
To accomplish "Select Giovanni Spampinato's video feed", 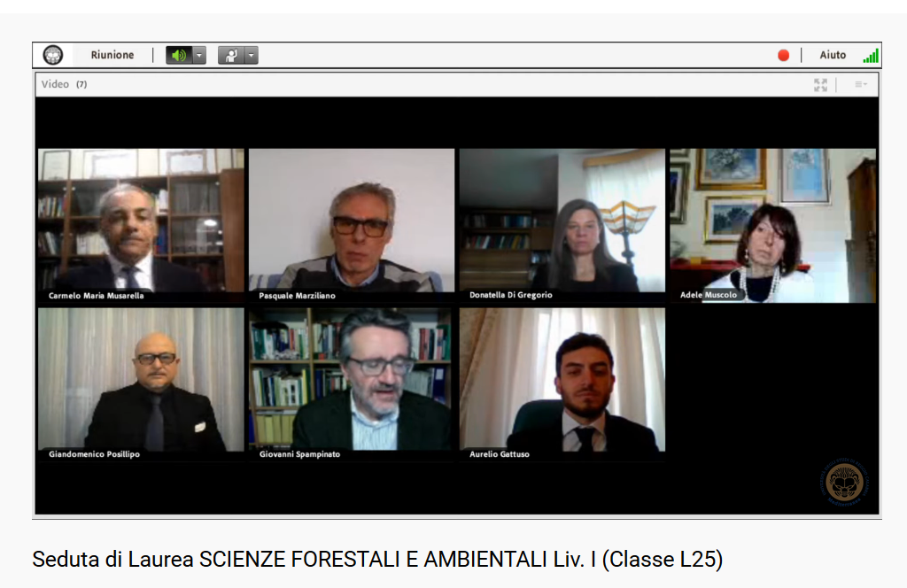I will 352,384.
